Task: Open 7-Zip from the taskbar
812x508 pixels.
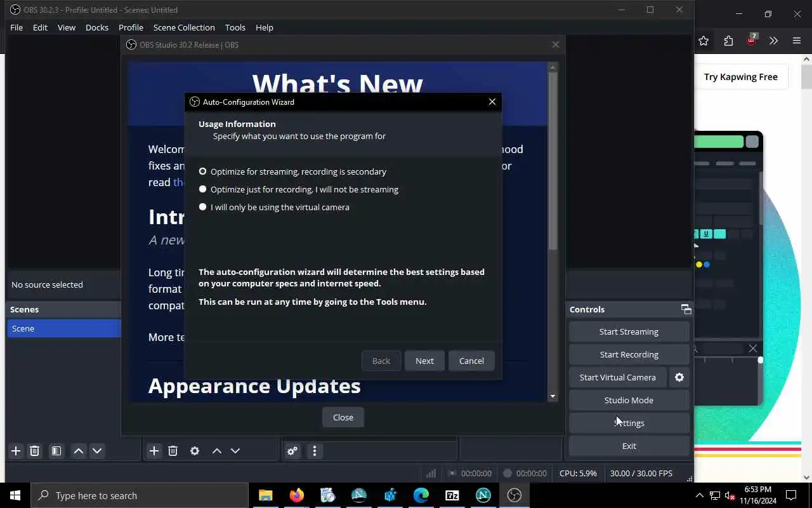Action: (452, 495)
